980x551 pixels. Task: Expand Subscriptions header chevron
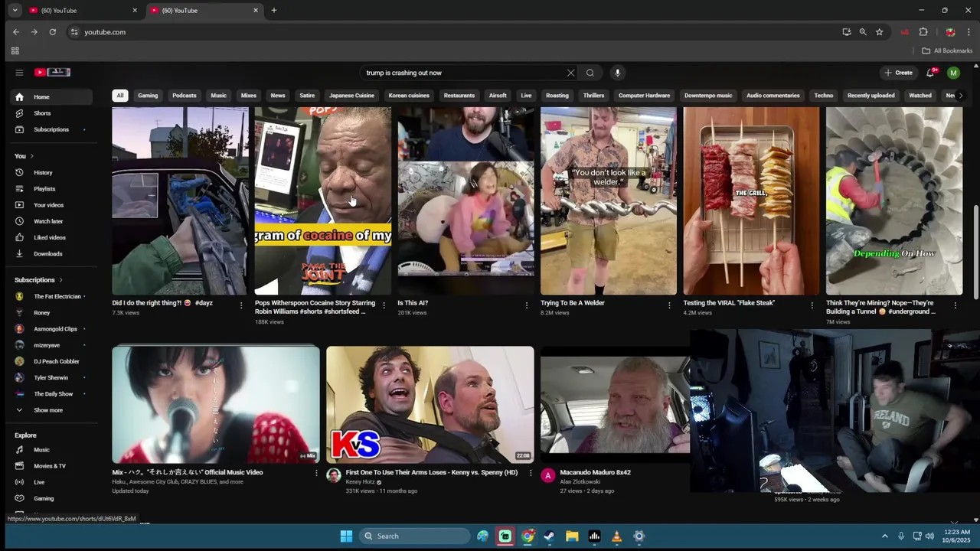pos(60,280)
